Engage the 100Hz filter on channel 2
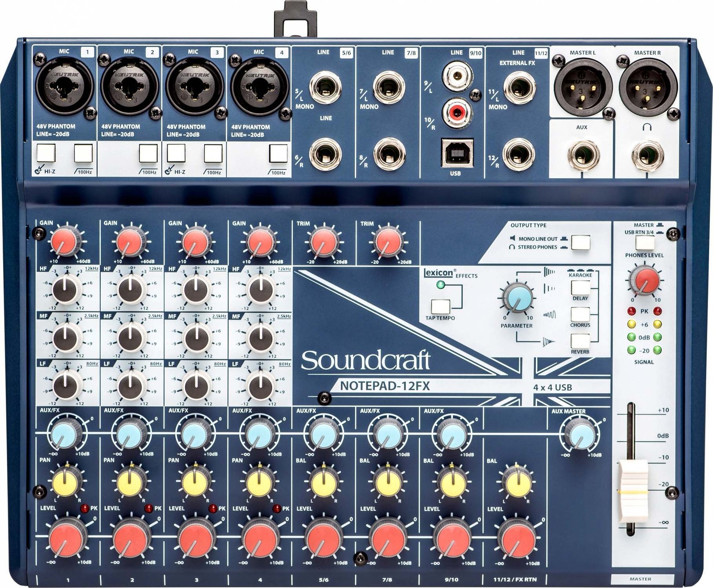The width and height of the screenshot is (713, 588). (x=147, y=154)
